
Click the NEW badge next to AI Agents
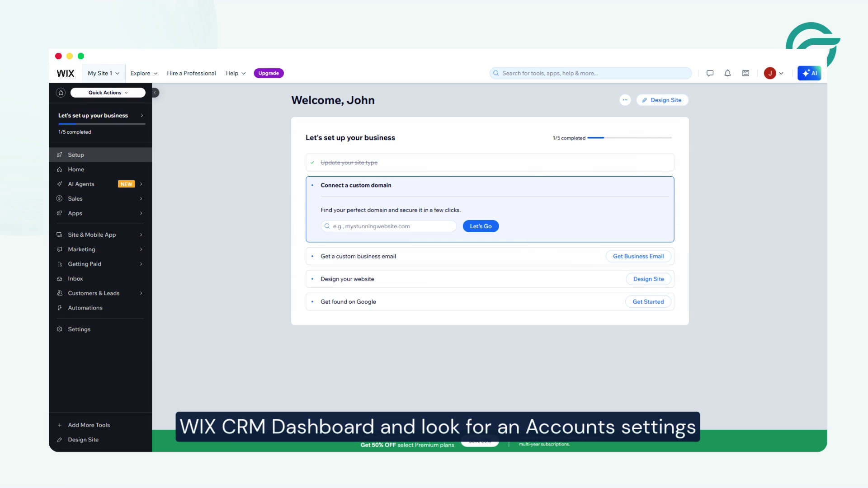126,184
